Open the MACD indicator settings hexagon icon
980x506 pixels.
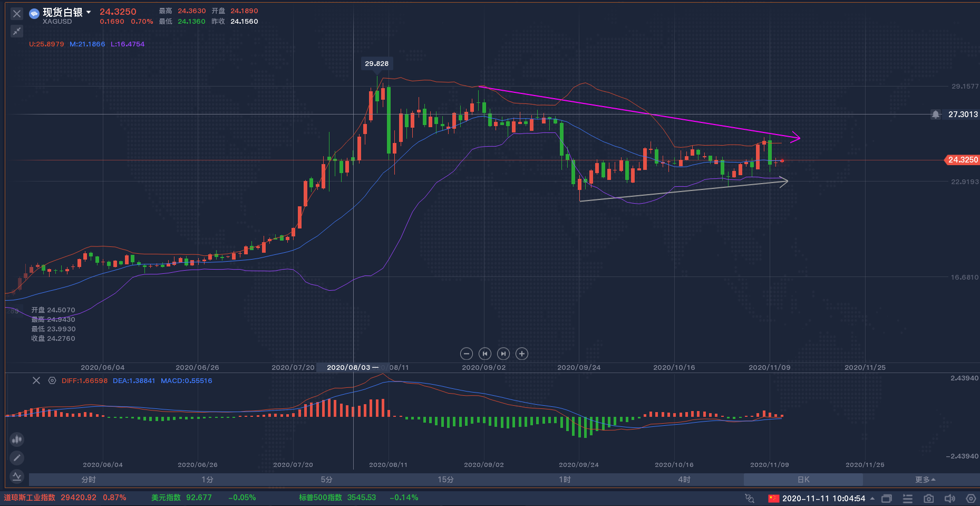pyautogui.click(x=52, y=380)
